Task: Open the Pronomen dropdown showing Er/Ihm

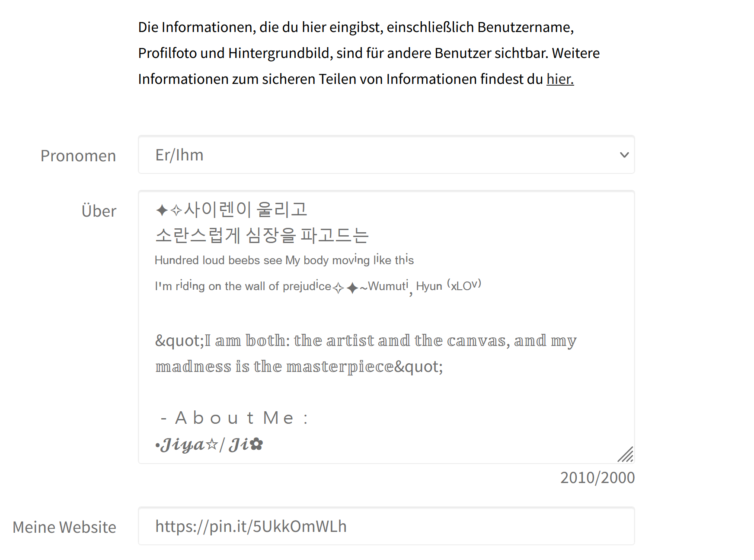Action: pos(386,155)
